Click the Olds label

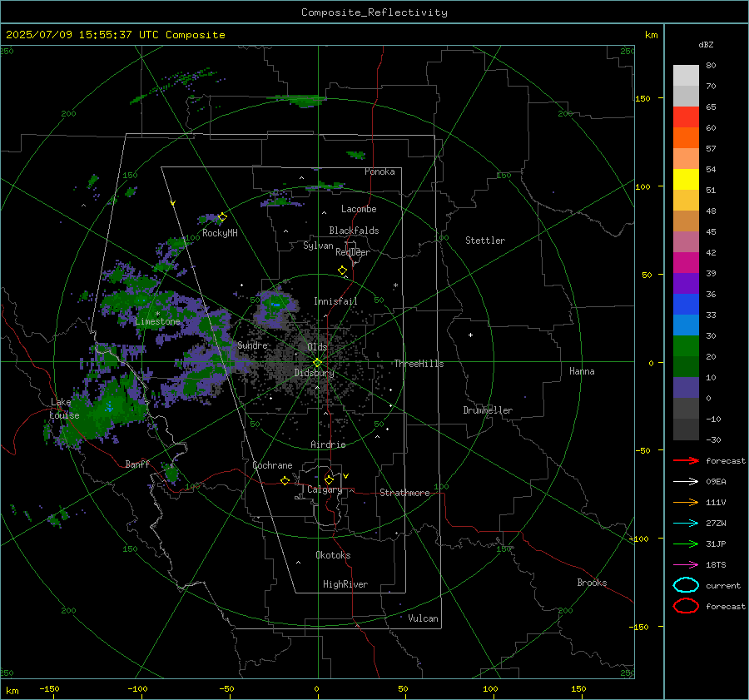pyautogui.click(x=317, y=346)
